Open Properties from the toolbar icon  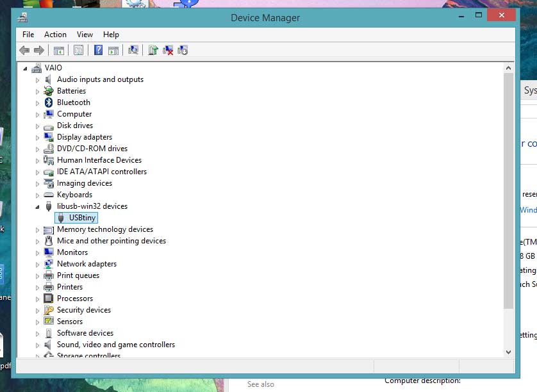pos(78,51)
